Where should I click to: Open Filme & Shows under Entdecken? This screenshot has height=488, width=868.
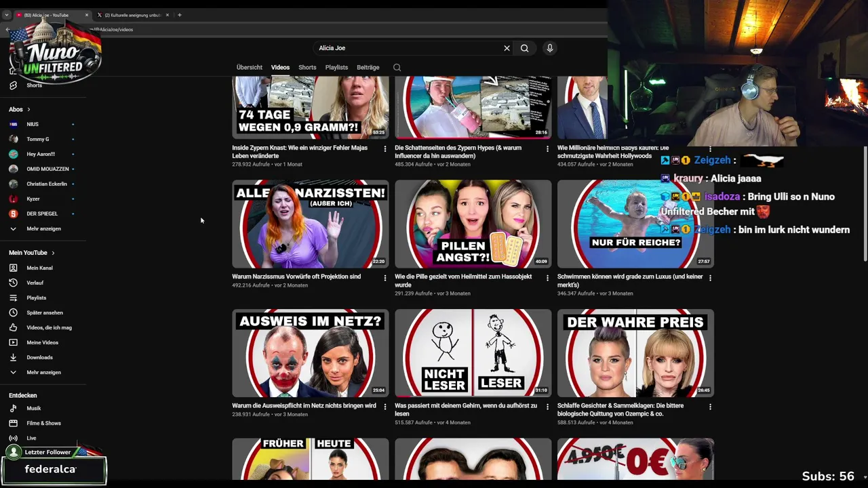[x=43, y=423]
